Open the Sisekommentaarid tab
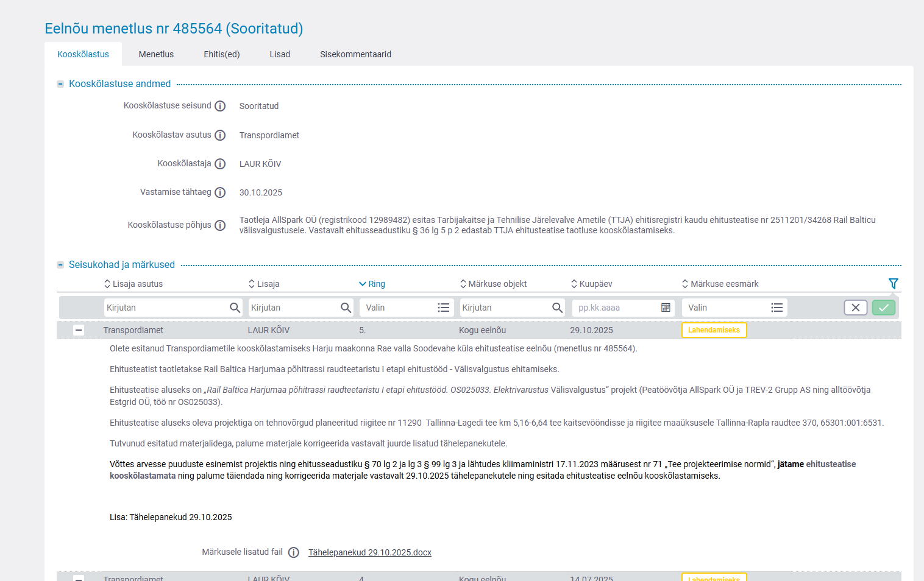The height and width of the screenshot is (581, 924). pyautogui.click(x=355, y=54)
